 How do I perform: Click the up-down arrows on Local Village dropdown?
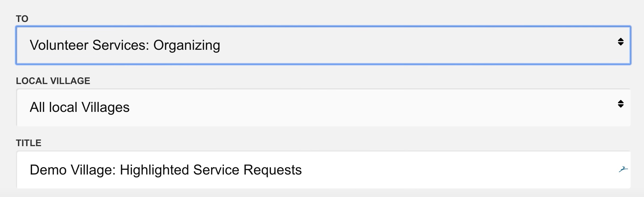621,104
